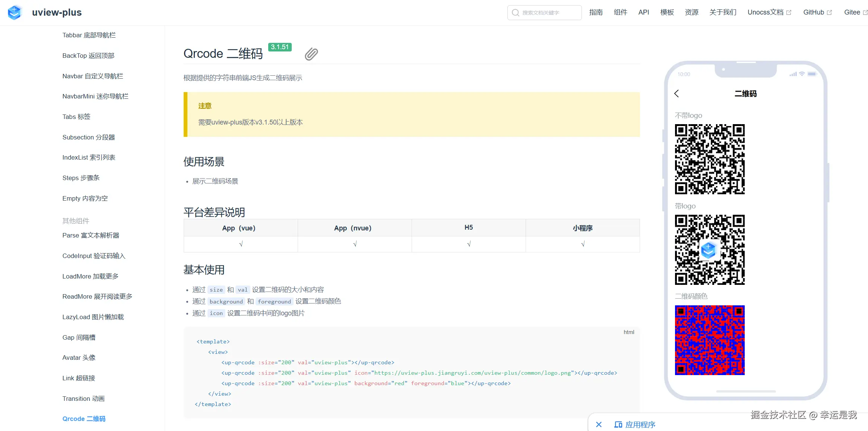Close the bottom popup with X icon
Viewport: 868px width, 431px height.
pyautogui.click(x=599, y=424)
